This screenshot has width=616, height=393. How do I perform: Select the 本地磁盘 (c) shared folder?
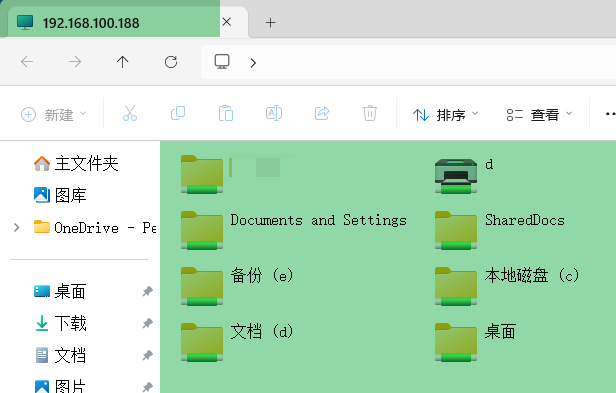point(507,287)
